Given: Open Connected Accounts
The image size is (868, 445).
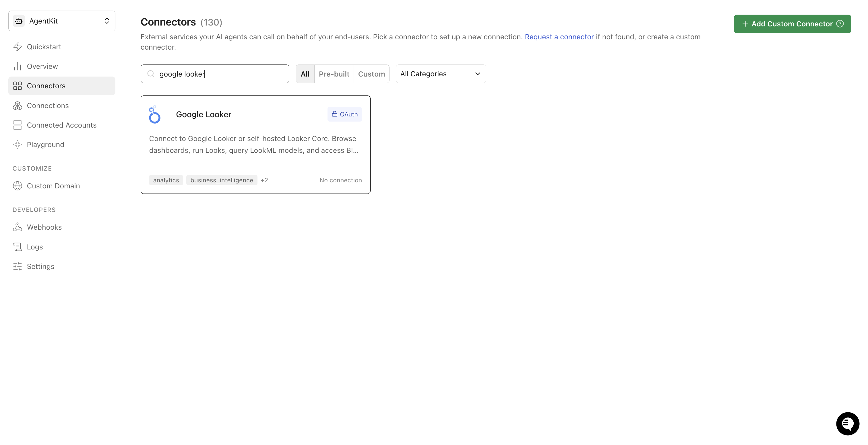Looking at the screenshot, I should (x=62, y=125).
